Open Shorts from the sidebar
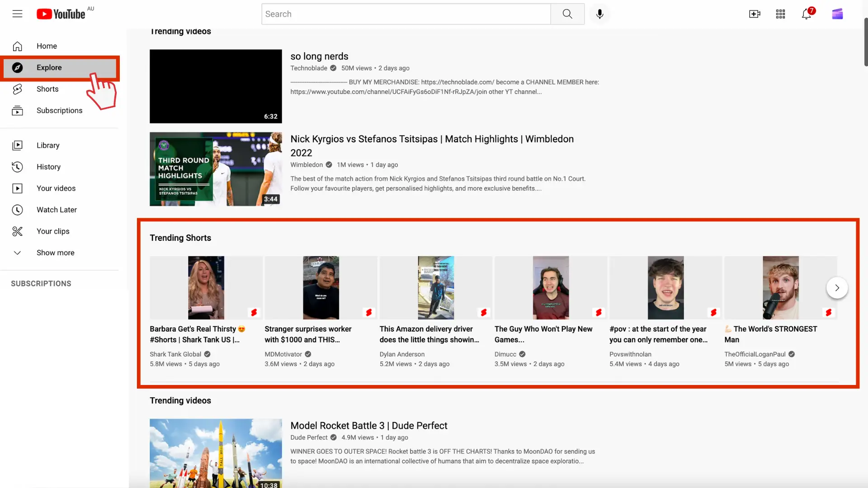Viewport: 868px width, 488px height. tap(59, 89)
